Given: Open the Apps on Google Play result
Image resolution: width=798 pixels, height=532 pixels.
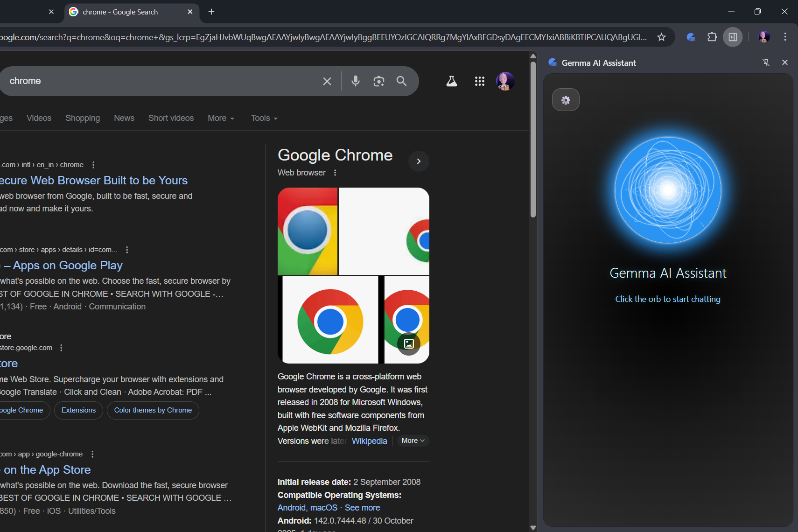Looking at the screenshot, I should click(x=62, y=266).
